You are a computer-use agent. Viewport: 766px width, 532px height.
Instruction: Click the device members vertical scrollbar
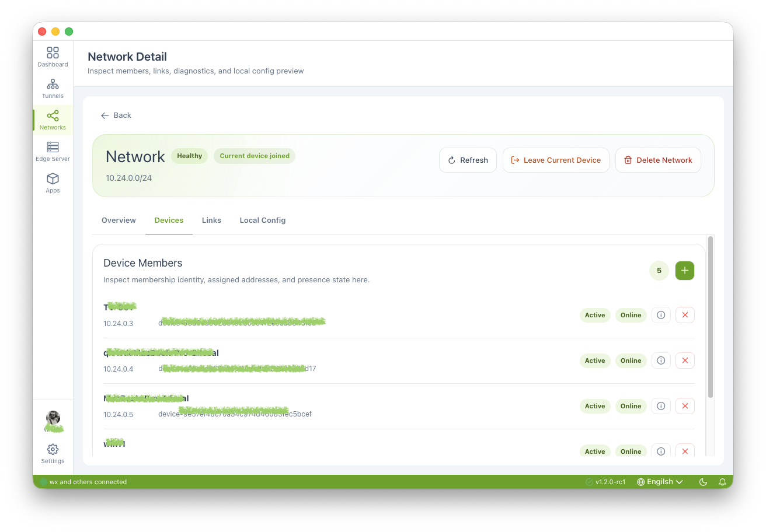711,317
